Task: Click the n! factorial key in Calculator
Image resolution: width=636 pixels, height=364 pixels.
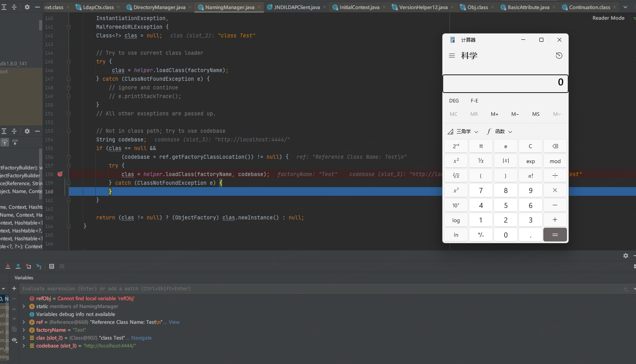Action: click(x=530, y=176)
